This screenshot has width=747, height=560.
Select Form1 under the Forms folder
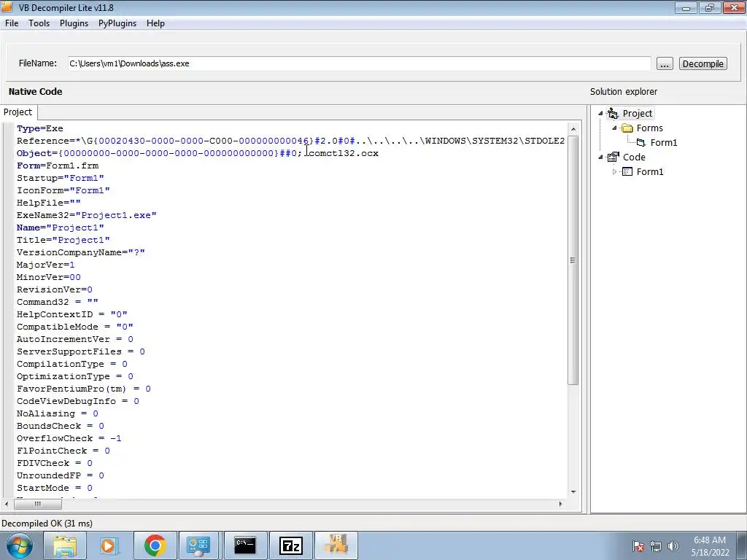664,142
